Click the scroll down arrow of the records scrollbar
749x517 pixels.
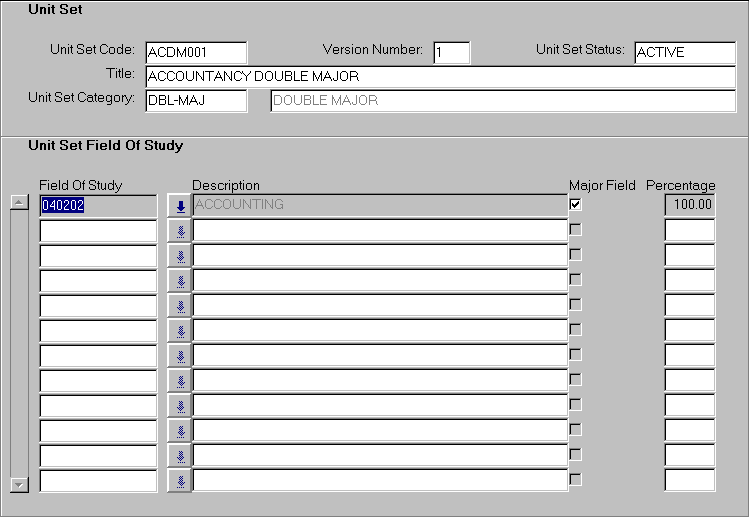coord(18,484)
